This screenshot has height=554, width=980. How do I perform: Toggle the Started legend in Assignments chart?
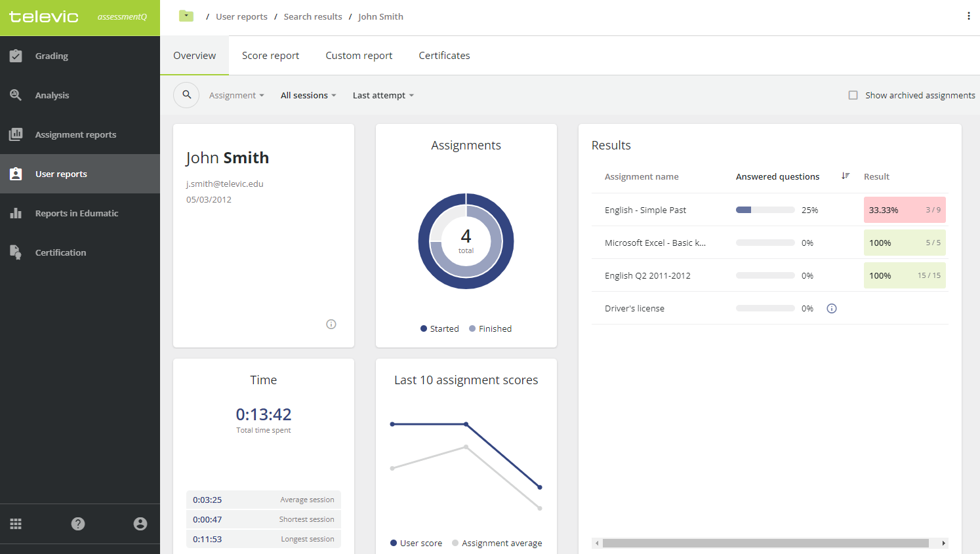[439, 328]
